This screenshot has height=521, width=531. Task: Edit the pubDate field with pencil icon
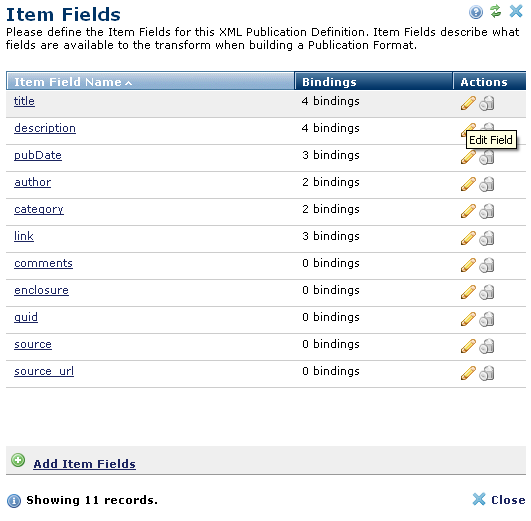[x=468, y=157]
